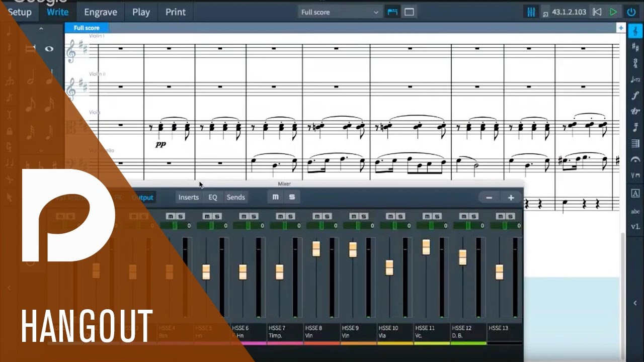Click the Mixer window title
The width and height of the screenshot is (644, 362).
pos(284,184)
